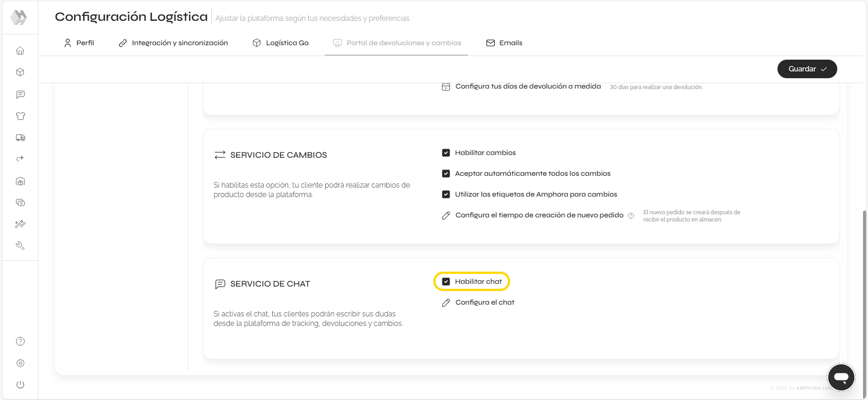Image resolution: width=868 pixels, height=400 pixels.
Task: Toggle Utilizar las etiquetas de Amphora checkbox
Action: [x=446, y=194]
